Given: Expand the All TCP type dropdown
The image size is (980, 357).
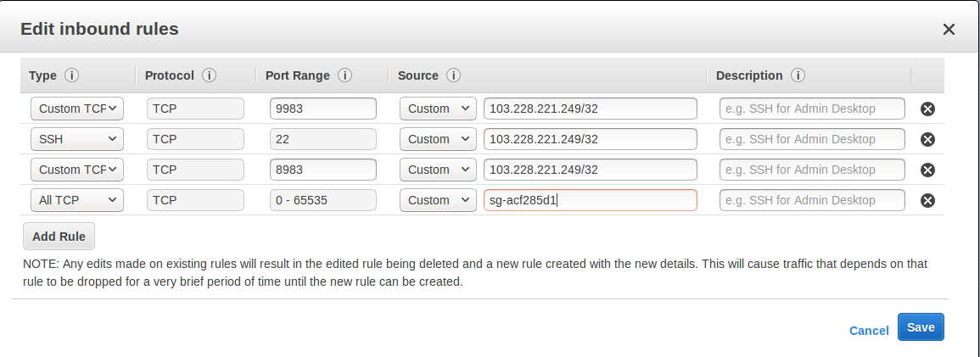Looking at the screenshot, I should [77, 200].
